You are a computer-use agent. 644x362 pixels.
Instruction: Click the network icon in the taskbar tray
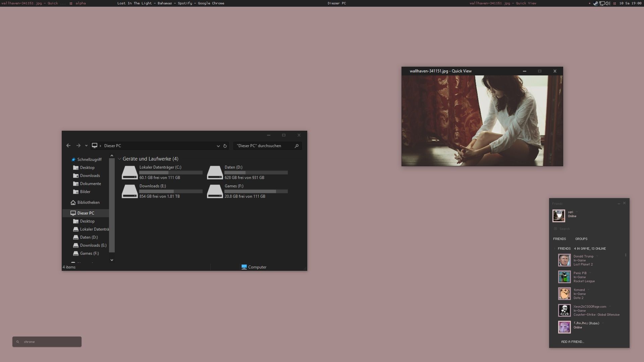pos(602,3)
